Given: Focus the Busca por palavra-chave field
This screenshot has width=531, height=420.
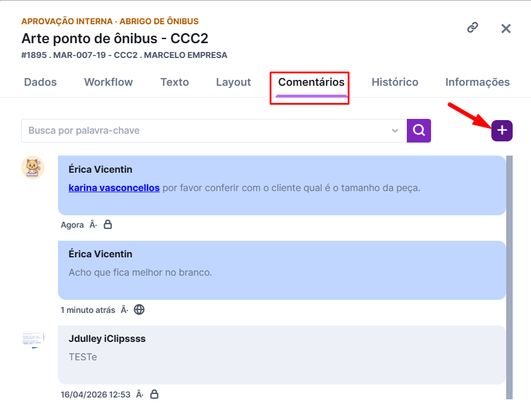Looking at the screenshot, I should pyautogui.click(x=214, y=130).
